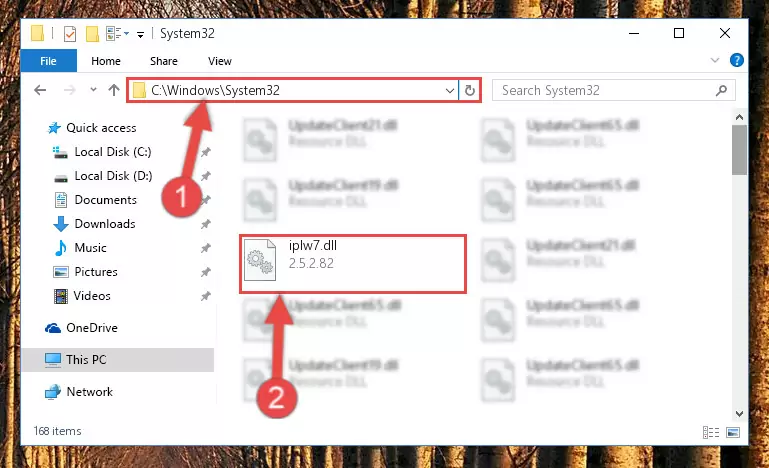769x468 pixels.
Task: Open Explorer help question mark
Action: 736,60
